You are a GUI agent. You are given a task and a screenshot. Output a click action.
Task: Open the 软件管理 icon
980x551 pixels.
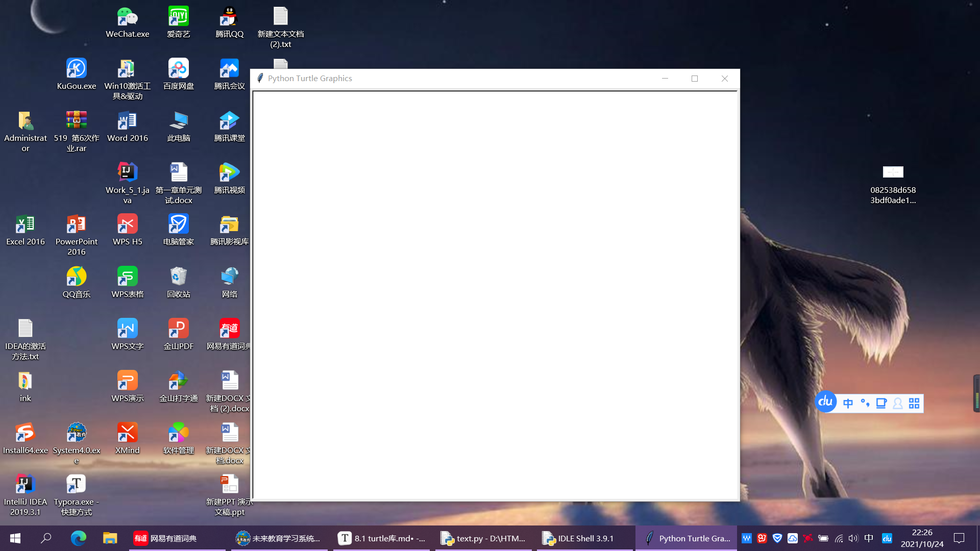pos(178,439)
